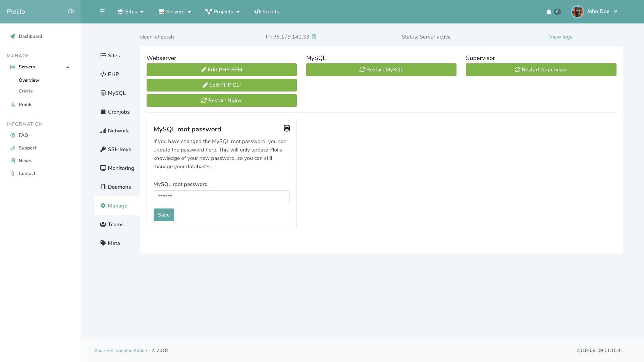Screen dimensions: 644x362
Task: Click the Restart Supervisor button
Action: [x=541, y=70]
